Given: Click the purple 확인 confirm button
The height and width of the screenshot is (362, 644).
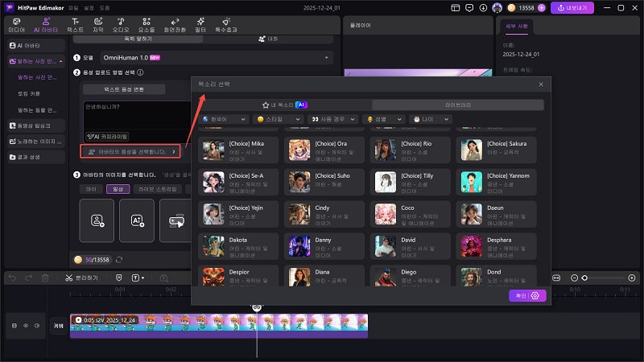Looking at the screenshot, I should [x=528, y=296].
